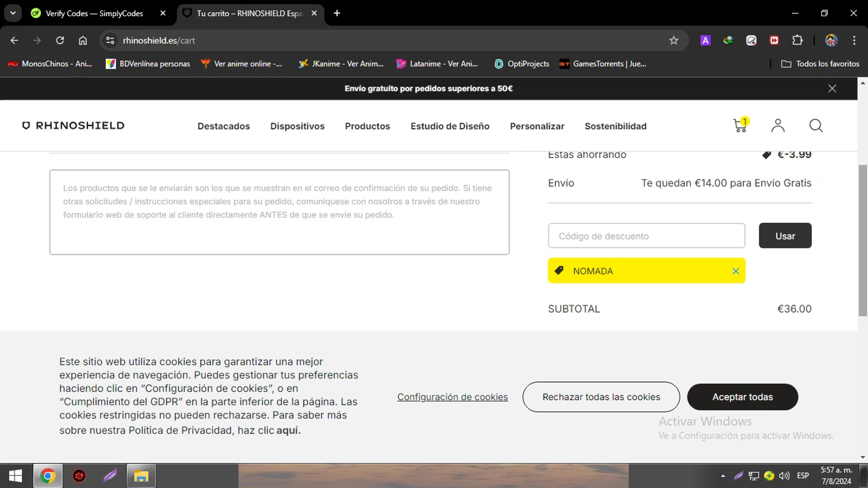868x488 pixels.
Task: Go back to the previous page
Action: tap(14, 41)
